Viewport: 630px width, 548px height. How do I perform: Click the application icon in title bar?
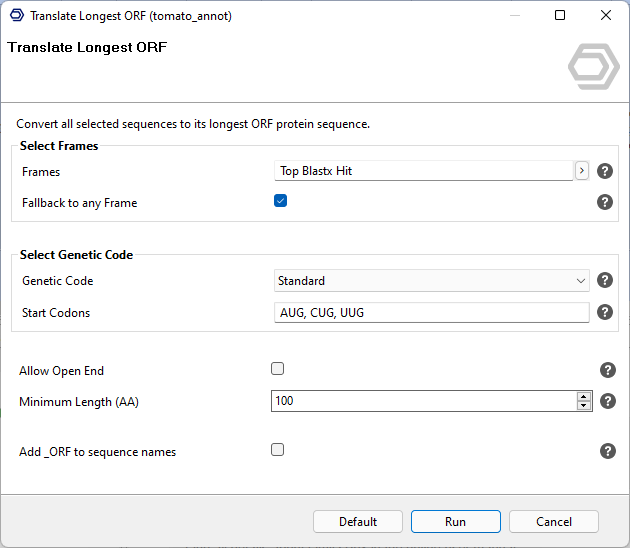click(x=16, y=16)
